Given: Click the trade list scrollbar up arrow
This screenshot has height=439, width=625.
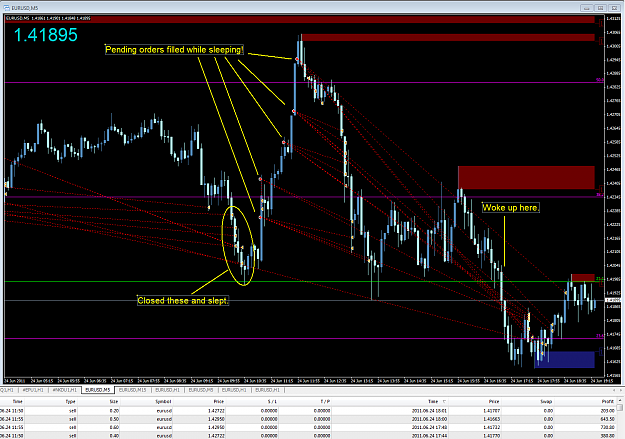Looking at the screenshot, I should click(x=620, y=400).
